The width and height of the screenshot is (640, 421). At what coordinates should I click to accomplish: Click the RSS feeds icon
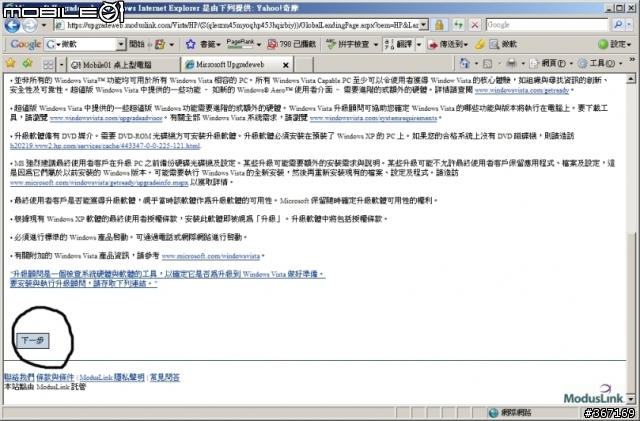[x=487, y=64]
